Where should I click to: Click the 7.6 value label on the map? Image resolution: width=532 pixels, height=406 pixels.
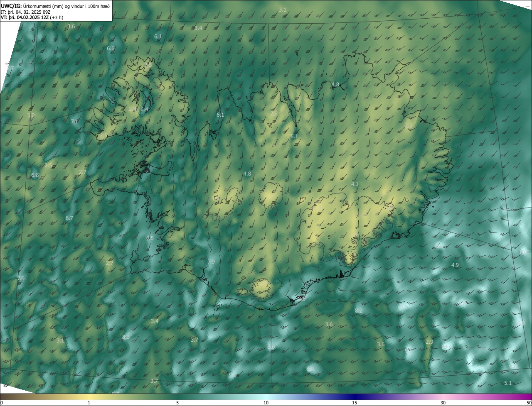click(x=21, y=279)
